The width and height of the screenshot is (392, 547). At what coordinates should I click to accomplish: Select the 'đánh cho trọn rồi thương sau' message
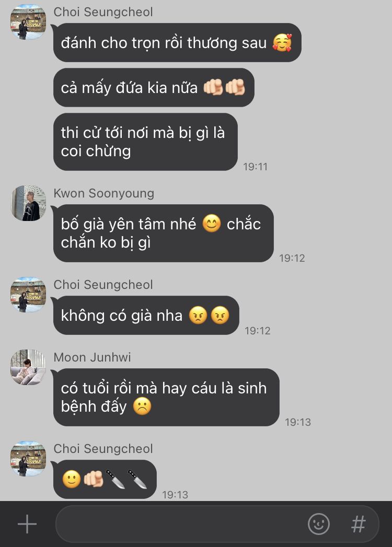click(x=177, y=42)
